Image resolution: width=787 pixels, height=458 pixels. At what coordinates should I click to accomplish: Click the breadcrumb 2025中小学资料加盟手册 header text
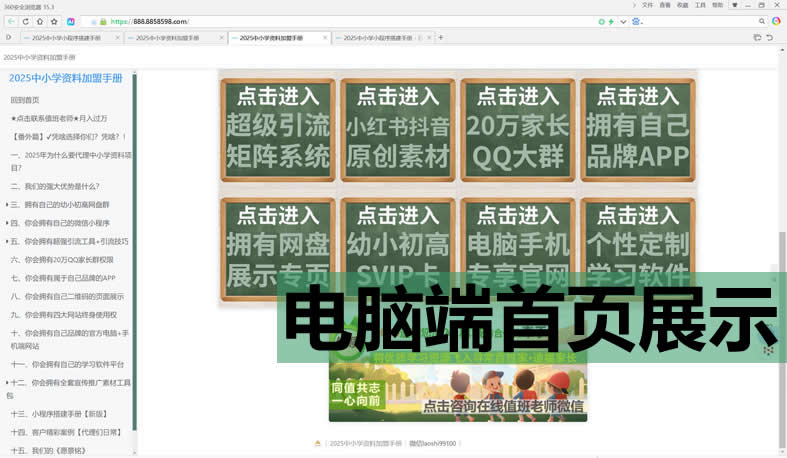click(x=39, y=57)
